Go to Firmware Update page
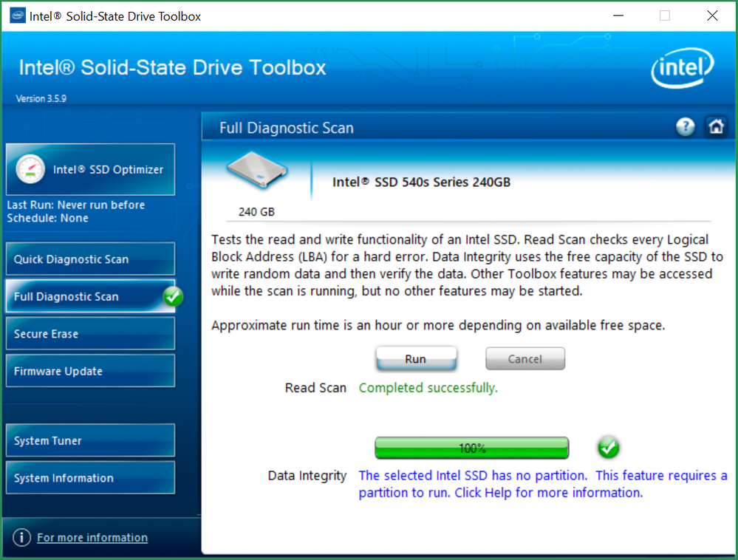 [90, 371]
